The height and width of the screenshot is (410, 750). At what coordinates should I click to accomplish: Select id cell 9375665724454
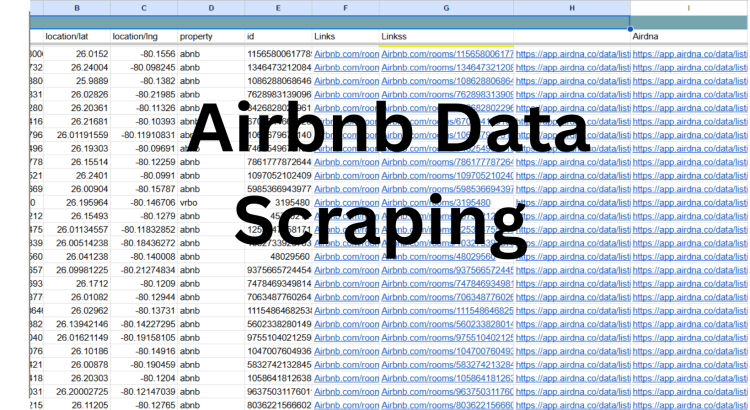[278, 270]
